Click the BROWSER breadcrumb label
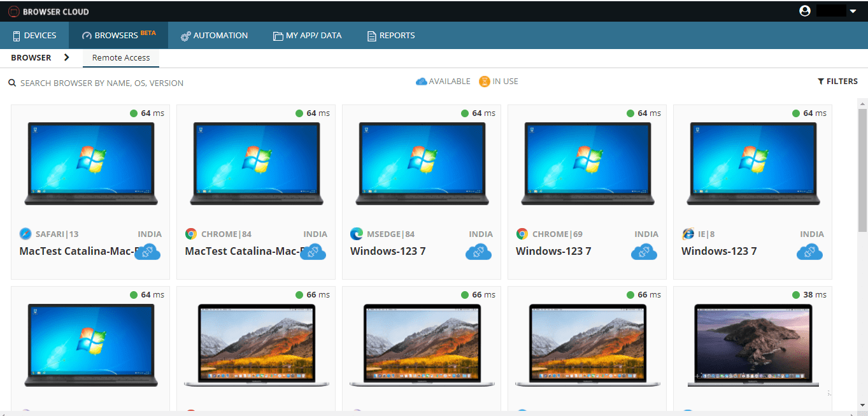This screenshot has height=416, width=868. tap(31, 58)
